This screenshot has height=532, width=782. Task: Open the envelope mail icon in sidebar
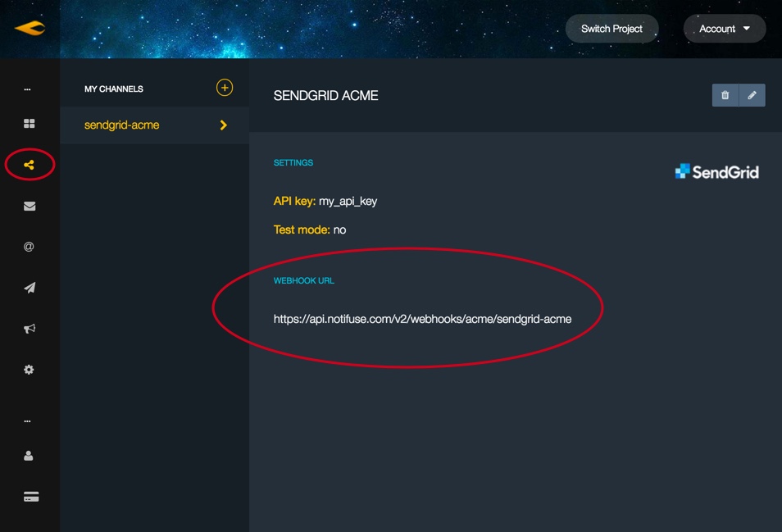point(30,206)
